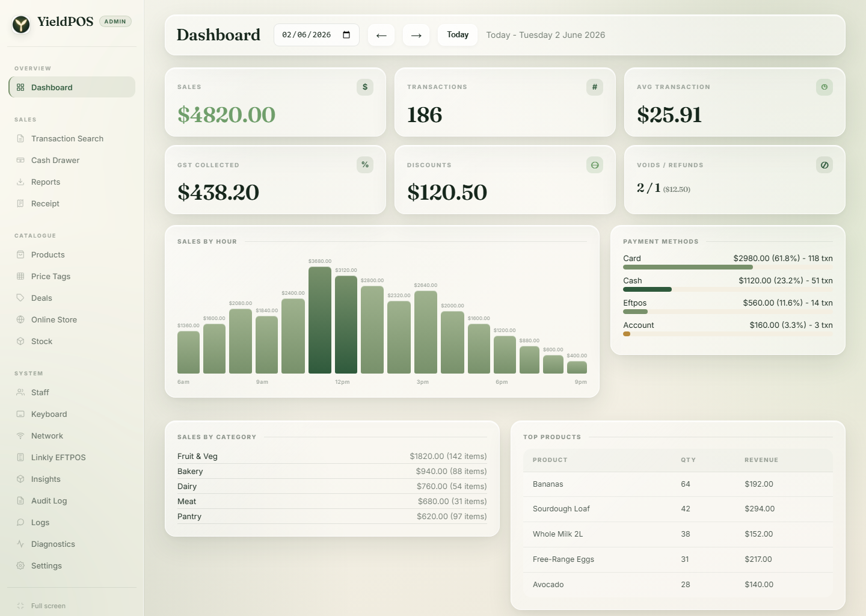Open the Reports menu item
This screenshot has width=866, height=616.
pyautogui.click(x=72, y=182)
